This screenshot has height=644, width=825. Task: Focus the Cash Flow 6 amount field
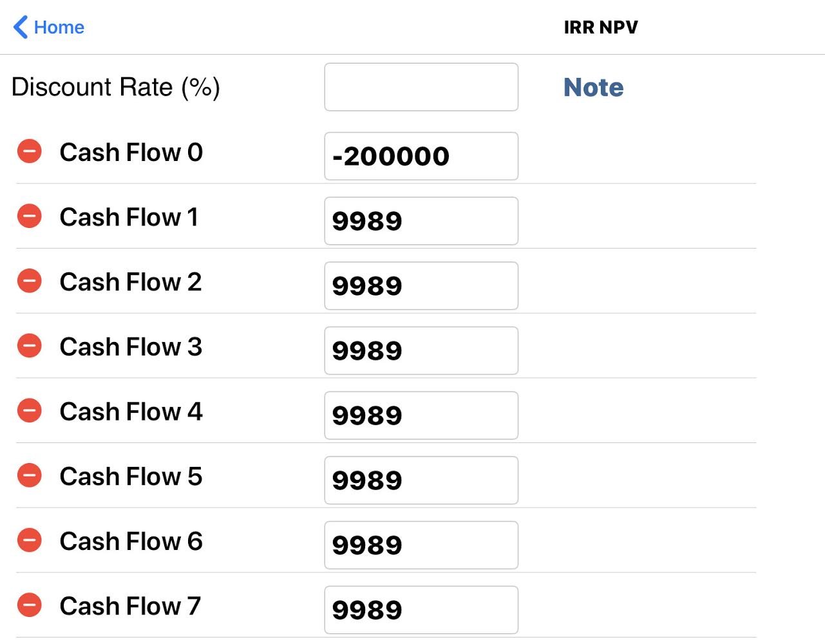tap(421, 545)
